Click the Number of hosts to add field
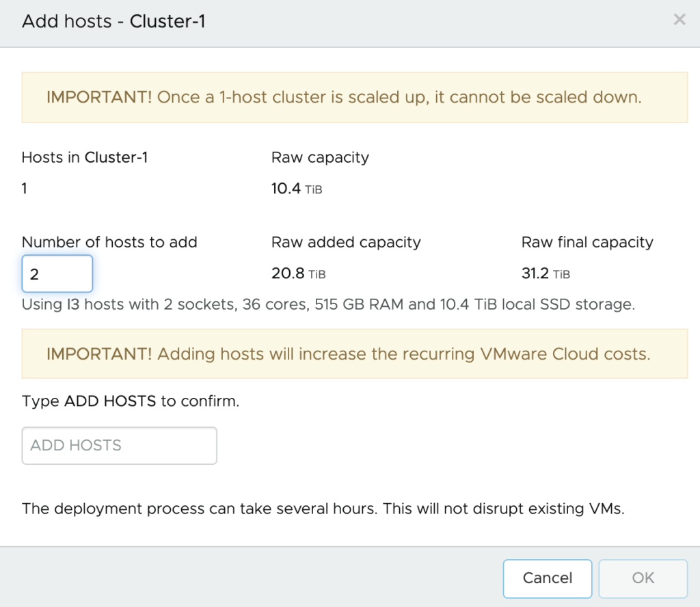The image size is (700, 607). coord(57,273)
